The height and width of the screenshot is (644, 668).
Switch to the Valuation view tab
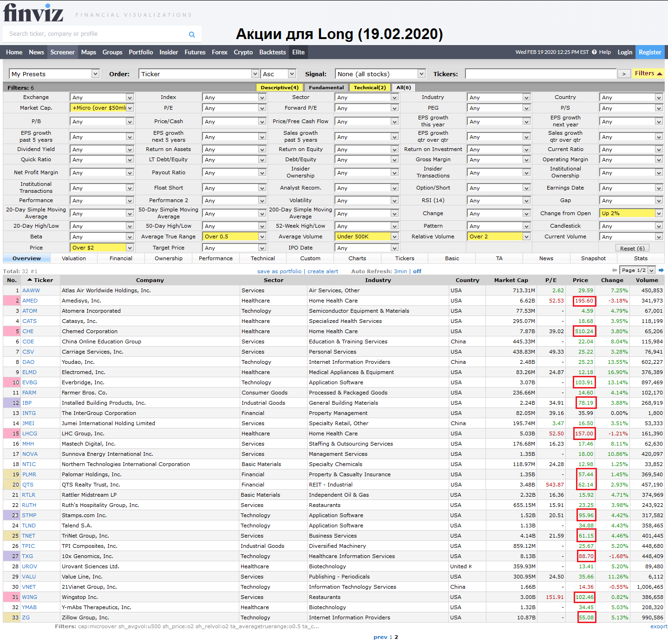pos(74,258)
